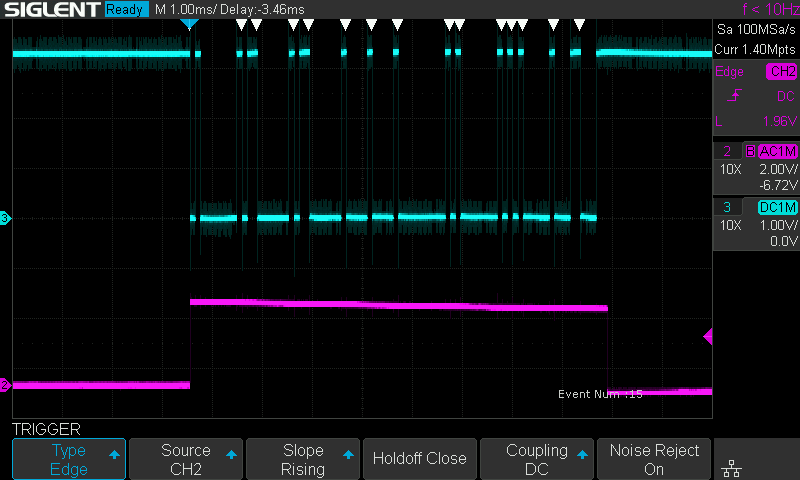
Task: Click the Holdoff Close button
Action: tap(419, 459)
